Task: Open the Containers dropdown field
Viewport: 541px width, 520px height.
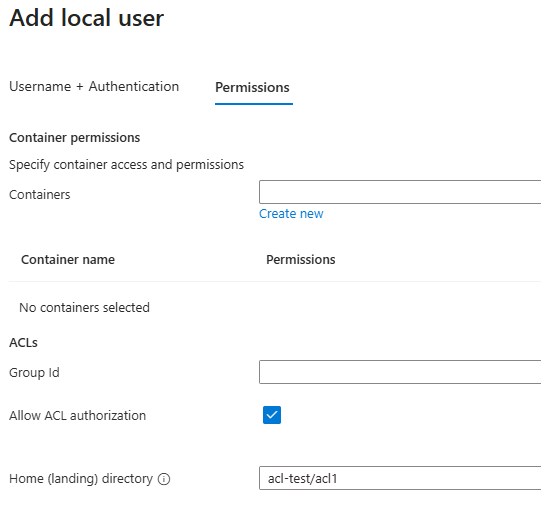Action: [400, 192]
